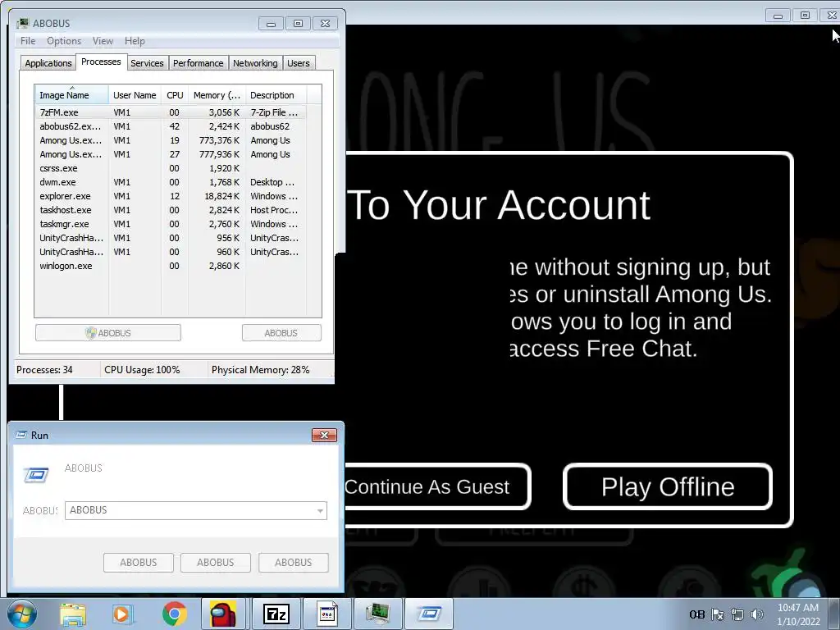Click the first ABOBUS button in Run dialog

click(x=138, y=563)
